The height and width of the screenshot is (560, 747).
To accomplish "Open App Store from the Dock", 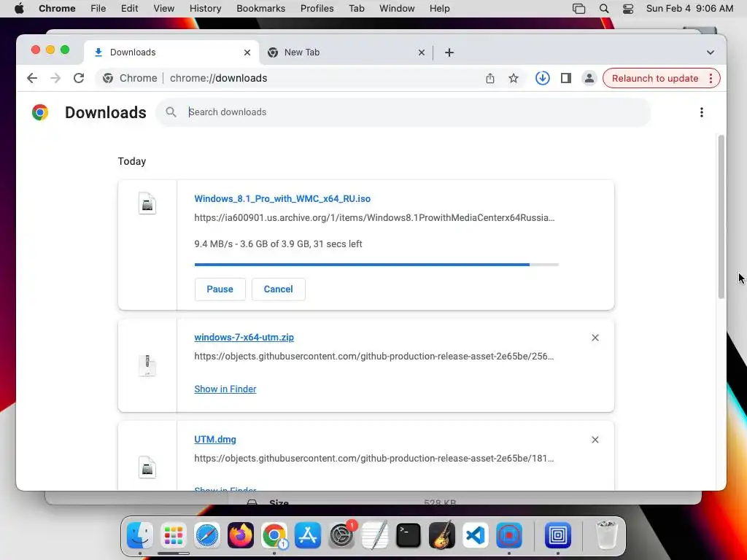I will tap(308, 535).
